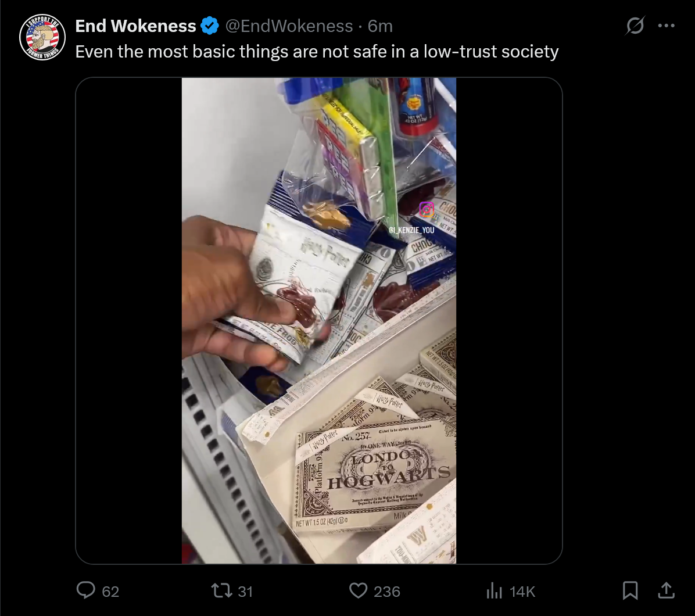695x616 pixels.
Task: View analytics bar chart icon
Action: pyautogui.click(x=494, y=591)
